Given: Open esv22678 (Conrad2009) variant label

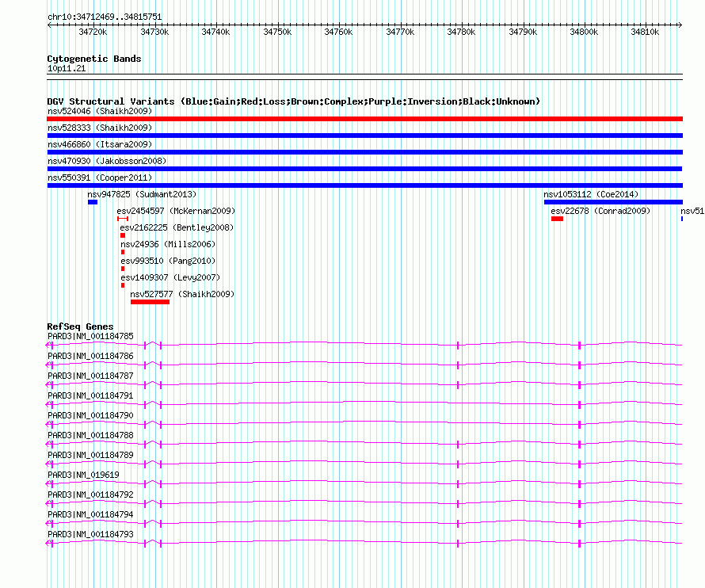Looking at the screenshot, I should [600, 211].
